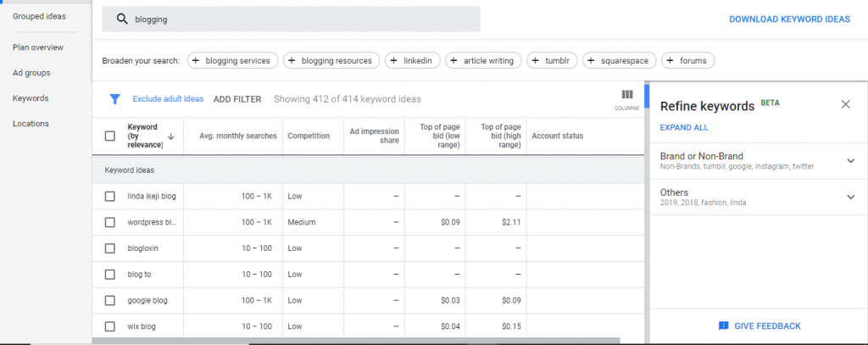The height and width of the screenshot is (345, 868).
Task: Click the blogging search input field
Action: (x=297, y=19)
